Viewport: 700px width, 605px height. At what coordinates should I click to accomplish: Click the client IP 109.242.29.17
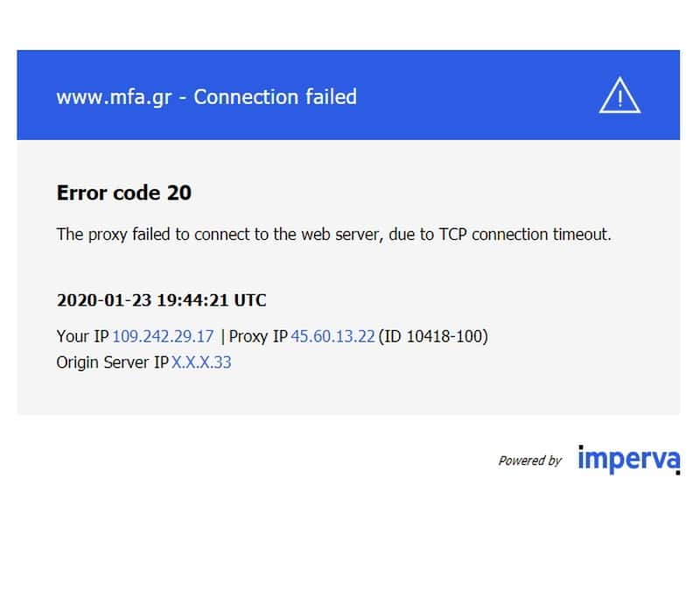163,336
